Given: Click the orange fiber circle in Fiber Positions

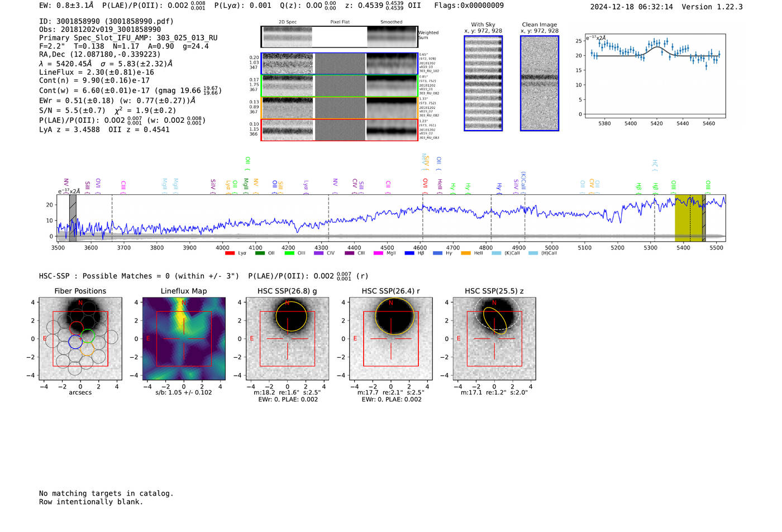Looking at the screenshot, I should pyautogui.click(x=87, y=349).
